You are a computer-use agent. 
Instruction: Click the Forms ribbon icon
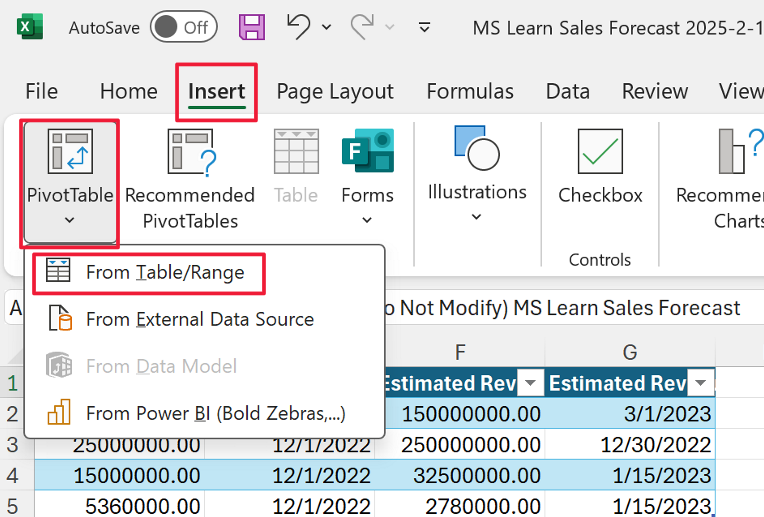pos(368,151)
